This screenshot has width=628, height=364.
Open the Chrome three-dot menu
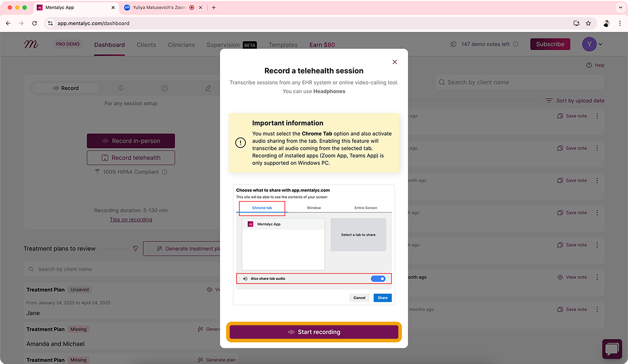[x=620, y=23]
